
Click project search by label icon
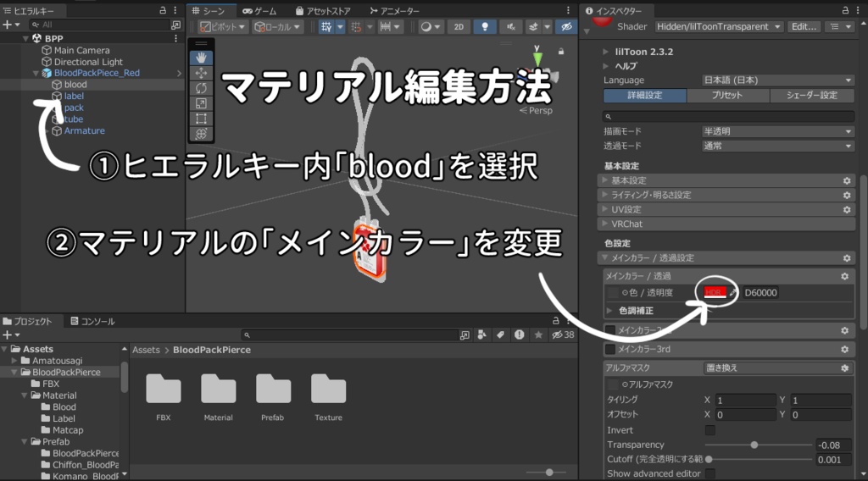tap(500, 334)
